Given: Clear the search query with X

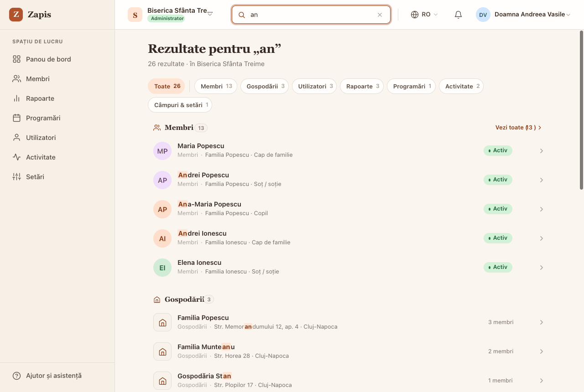Looking at the screenshot, I should tap(380, 15).
